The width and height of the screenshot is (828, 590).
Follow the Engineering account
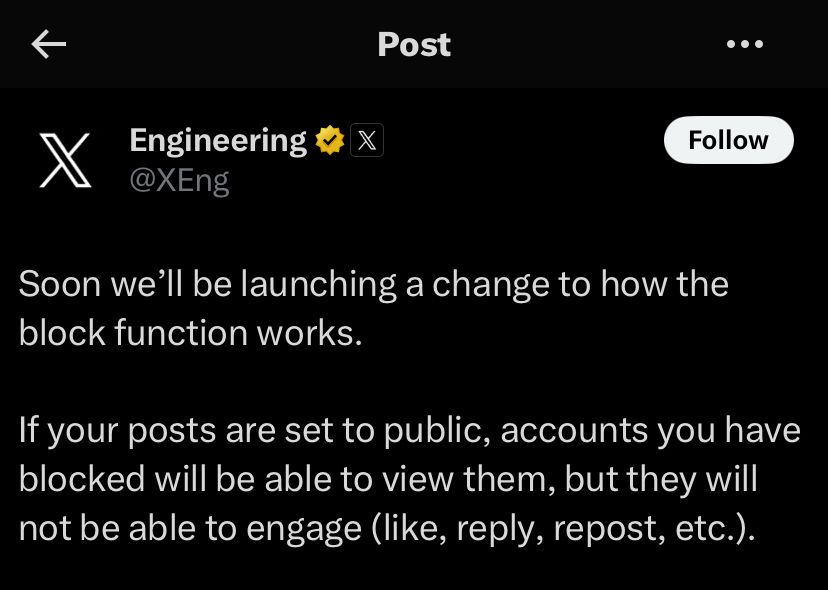click(728, 140)
